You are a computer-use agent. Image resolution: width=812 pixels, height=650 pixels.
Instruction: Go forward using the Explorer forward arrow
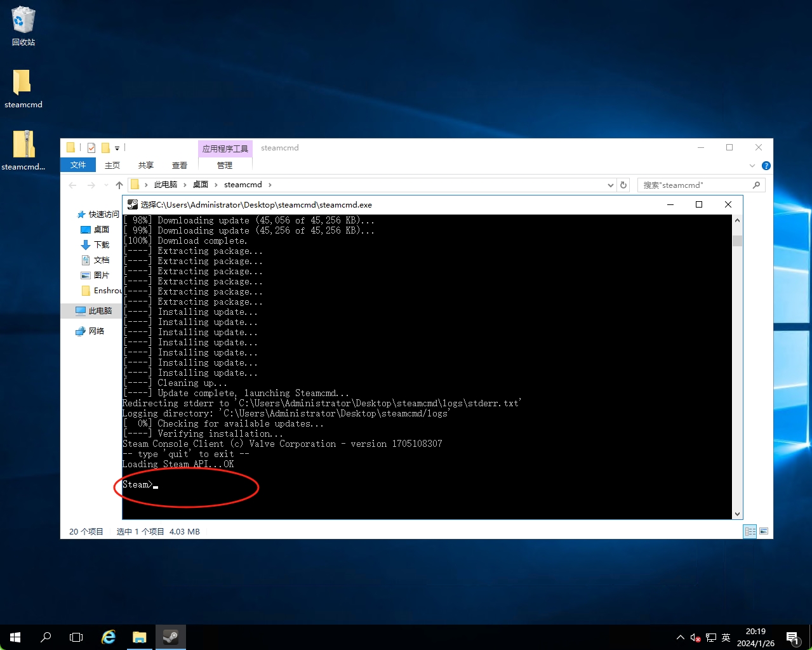pos(91,185)
